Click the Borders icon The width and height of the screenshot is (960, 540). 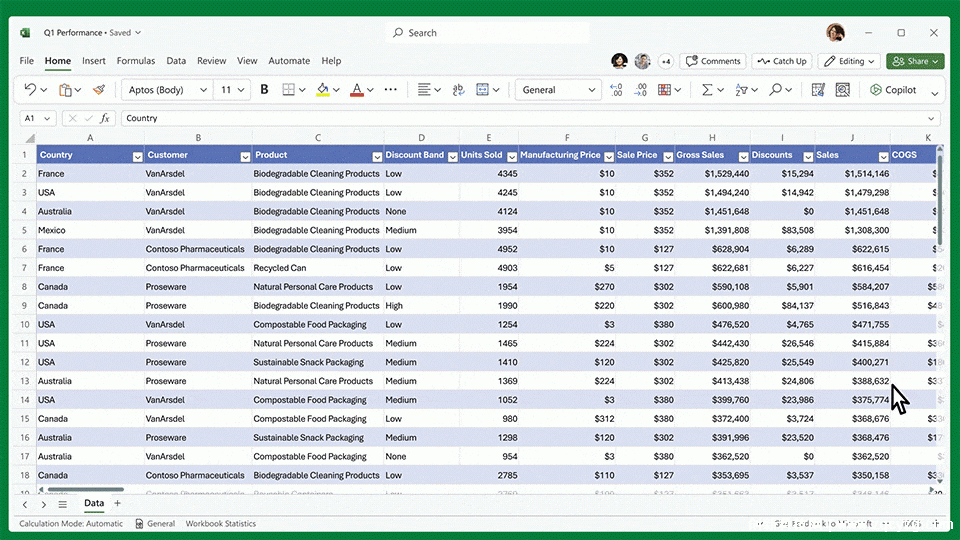coord(288,89)
